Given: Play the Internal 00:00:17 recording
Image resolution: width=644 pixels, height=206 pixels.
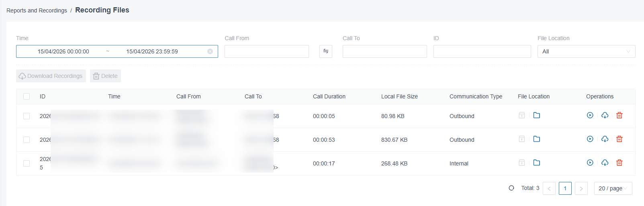Looking at the screenshot, I should [590, 163].
